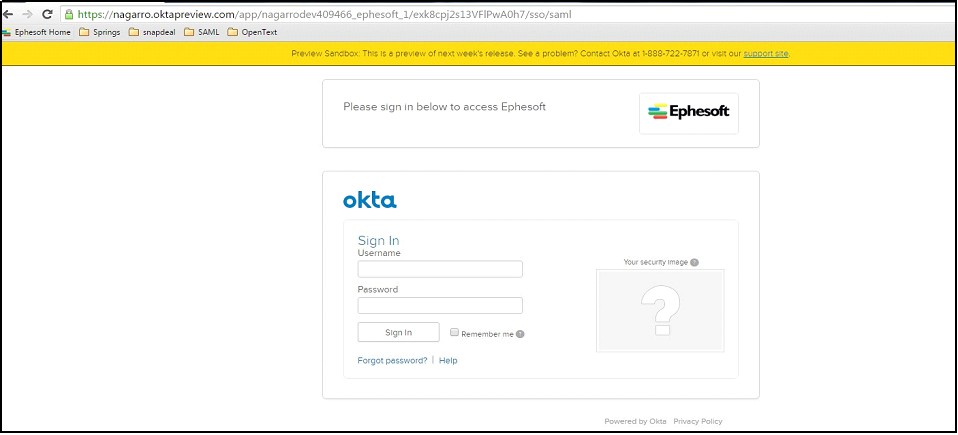Click the security image help icon
The width and height of the screenshot is (958, 435).
tap(694, 262)
